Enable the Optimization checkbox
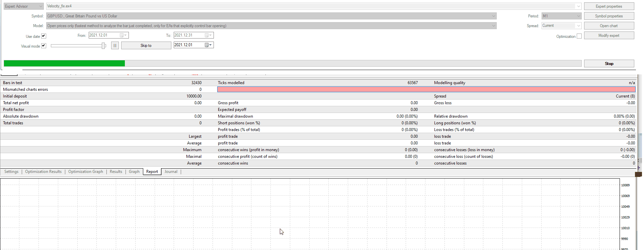This screenshot has height=250, width=644. pyautogui.click(x=579, y=36)
